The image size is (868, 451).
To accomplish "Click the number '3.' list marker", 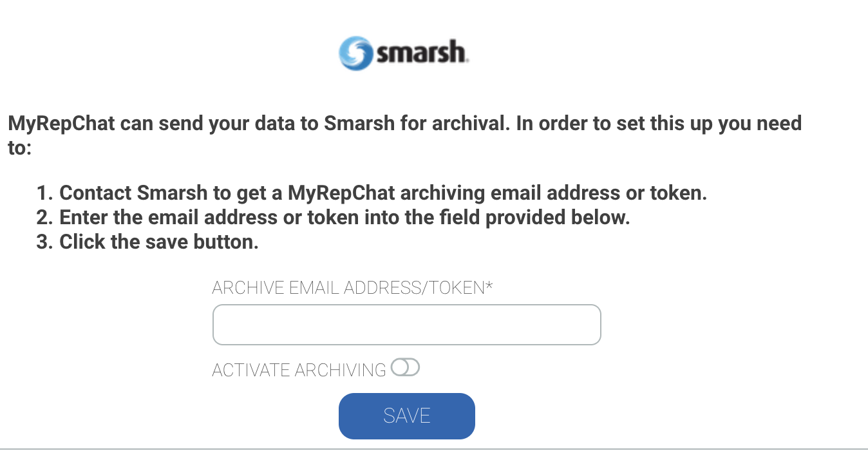I will (44, 242).
